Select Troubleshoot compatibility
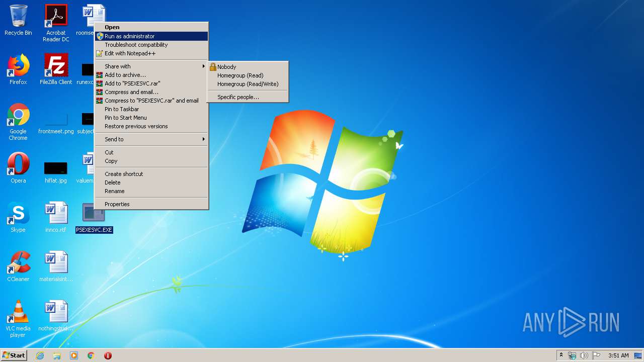 (x=151, y=45)
